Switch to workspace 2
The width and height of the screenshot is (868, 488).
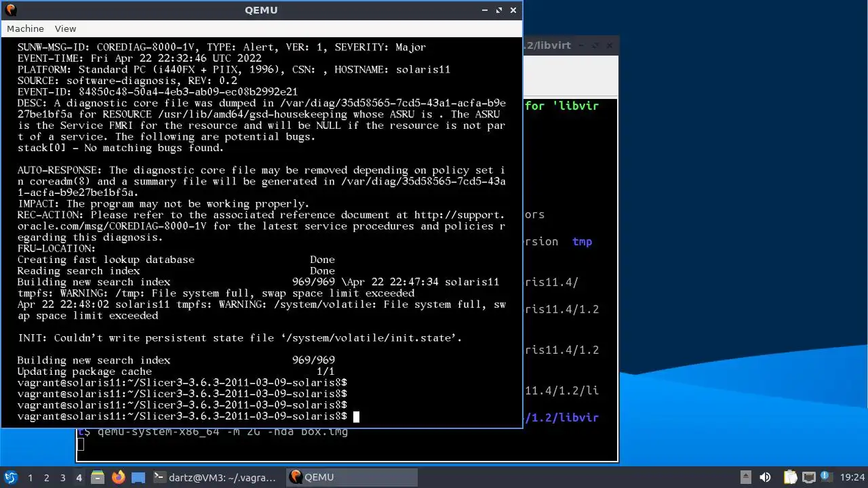point(46,477)
